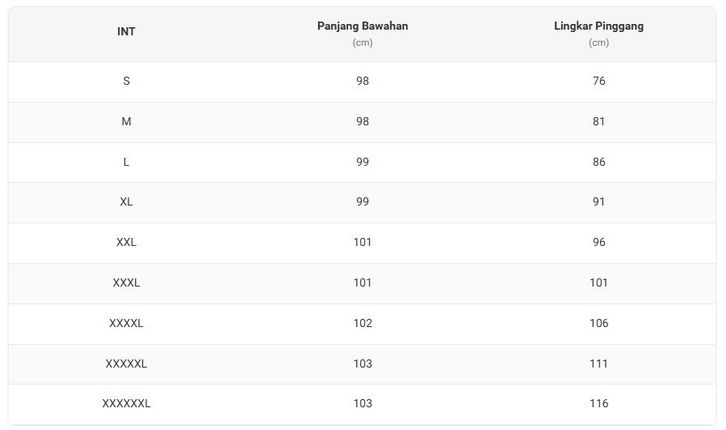
Task: Click the INT column header
Action: tap(126, 32)
